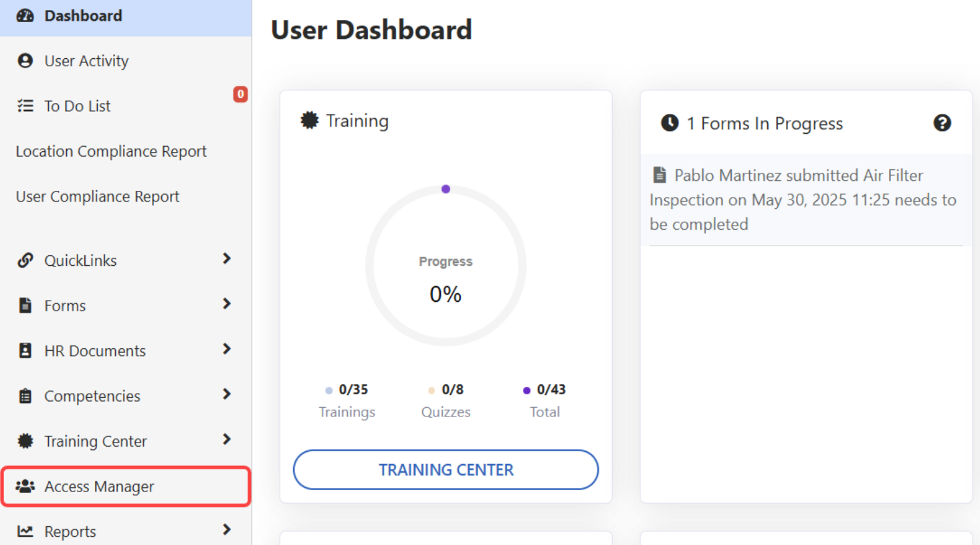
Task: Click the Competencies clipboard icon
Action: [x=25, y=396]
